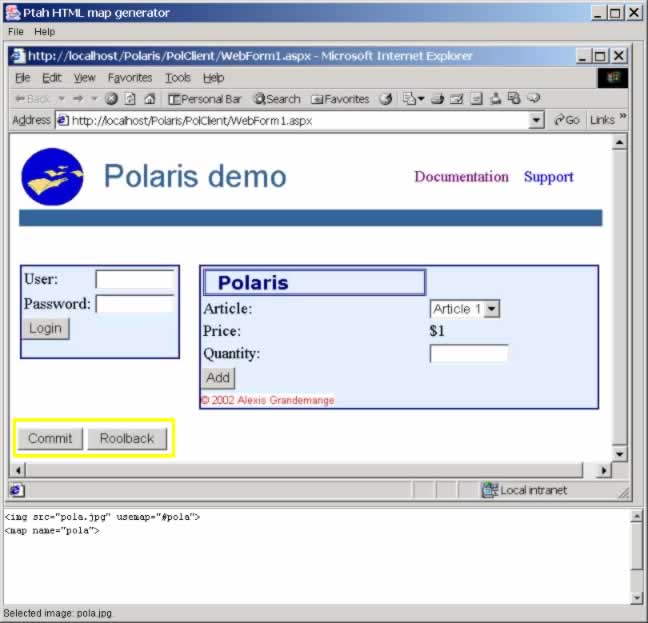The height and width of the screenshot is (623, 648).
Task: Click the Print toolbar icon
Action: click(x=437, y=99)
